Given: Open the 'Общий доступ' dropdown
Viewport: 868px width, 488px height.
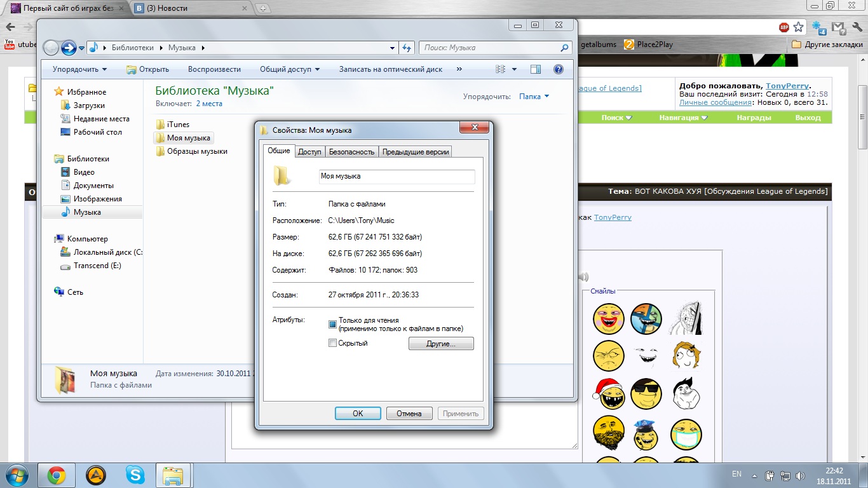Looking at the screenshot, I should [289, 69].
